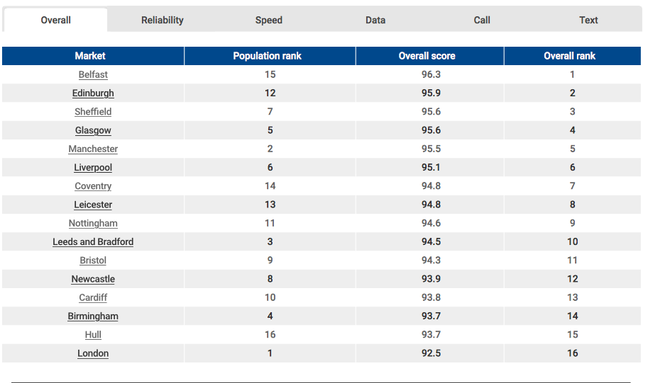Click the London market link
Screen dimensions: 648x383
pyautogui.click(x=93, y=353)
